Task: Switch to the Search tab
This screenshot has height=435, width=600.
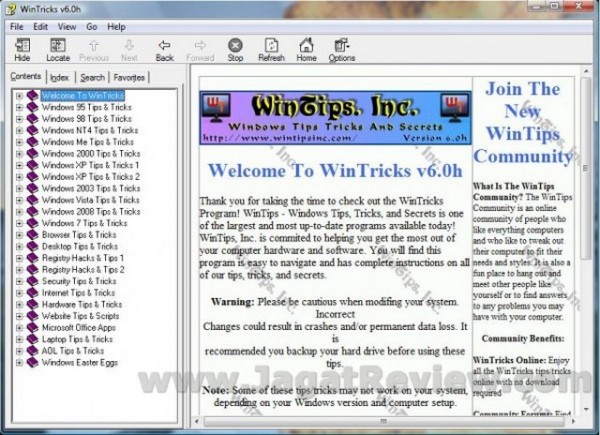Action: pos(92,78)
